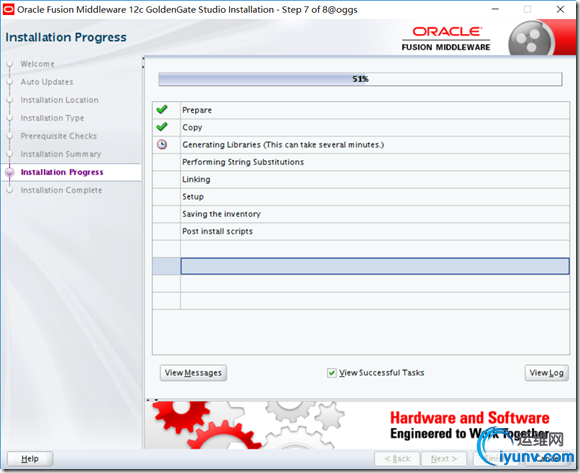Image resolution: width=580 pixels, height=473 pixels.
Task: Select the Prerequisite Checks step
Action: [58, 136]
